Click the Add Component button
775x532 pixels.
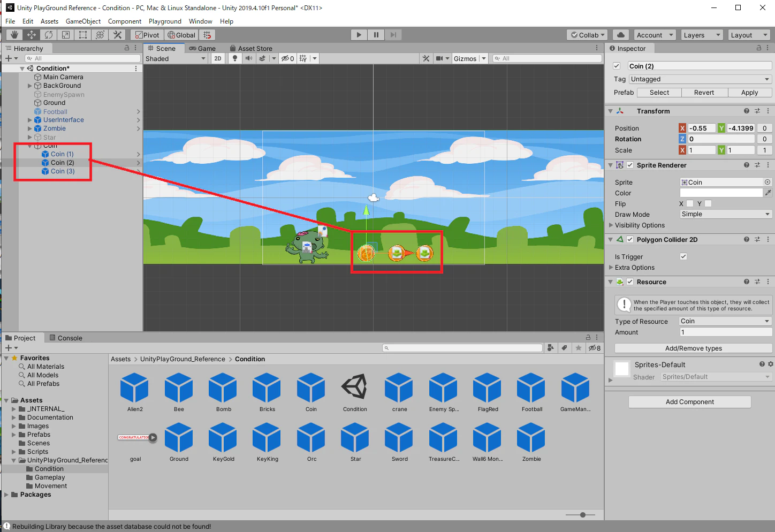coord(690,402)
